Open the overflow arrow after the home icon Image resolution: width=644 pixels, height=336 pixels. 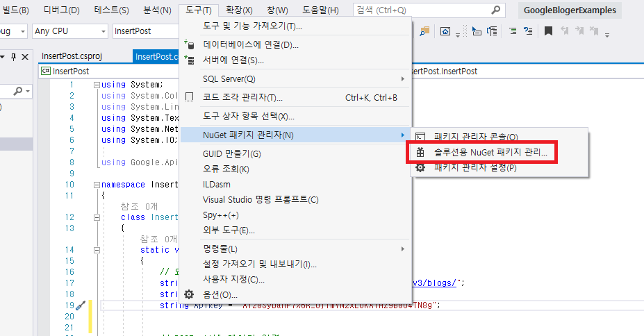coord(458,35)
